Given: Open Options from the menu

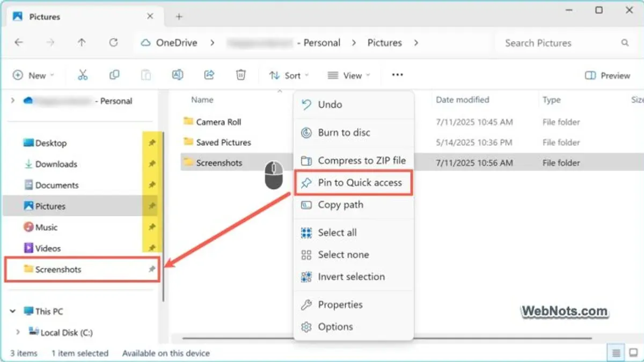Looking at the screenshot, I should [354, 327].
